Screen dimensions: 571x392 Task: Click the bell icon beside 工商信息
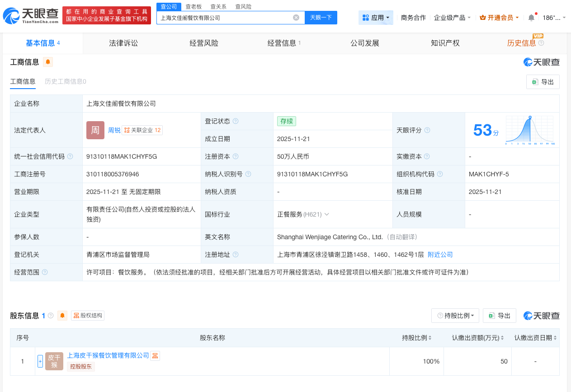click(x=47, y=61)
